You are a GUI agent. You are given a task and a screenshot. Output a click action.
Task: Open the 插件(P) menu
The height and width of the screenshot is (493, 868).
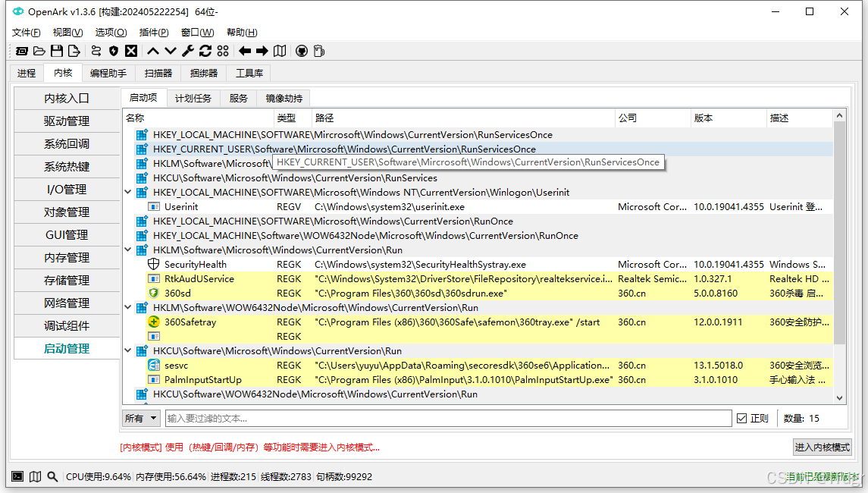click(x=154, y=32)
